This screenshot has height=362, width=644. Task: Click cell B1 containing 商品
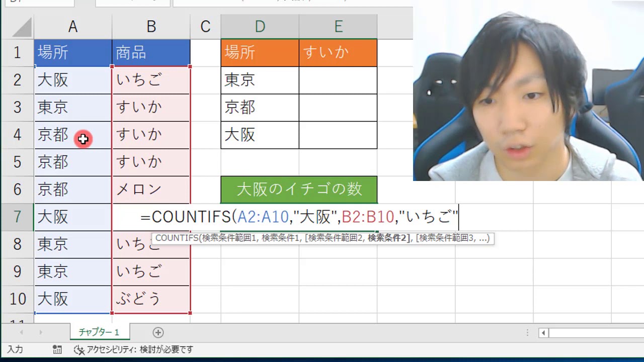point(151,53)
